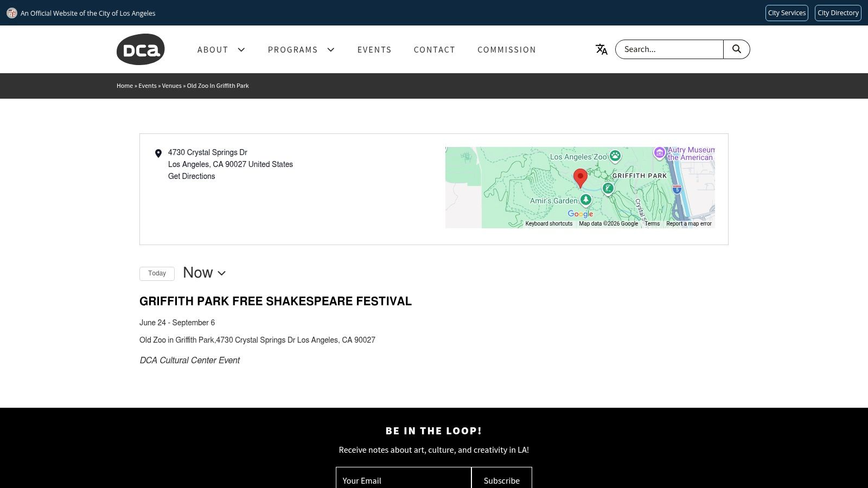Click the Los Angeles Zoo paw marker on map
The width and height of the screenshot is (868, 488).
(x=615, y=156)
